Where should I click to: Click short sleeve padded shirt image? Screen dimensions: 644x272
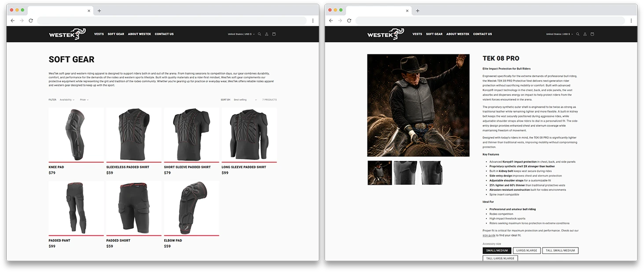point(191,134)
